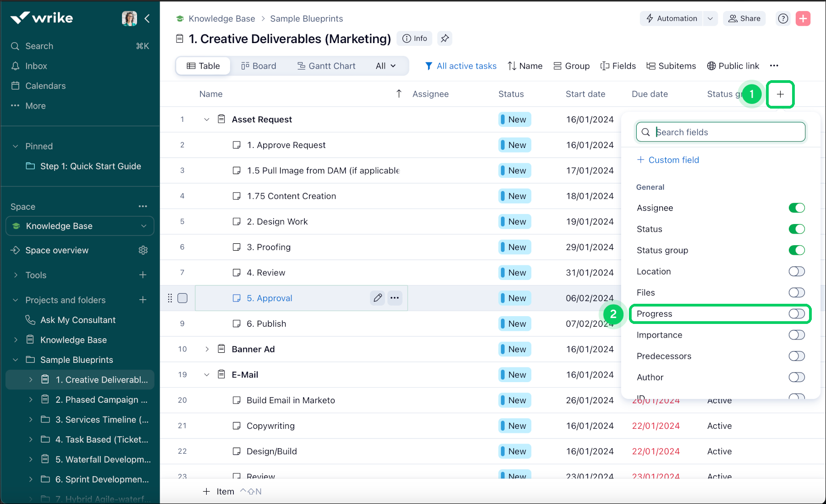The image size is (826, 504).
Task: Open the help question mark icon
Action: 783,18
